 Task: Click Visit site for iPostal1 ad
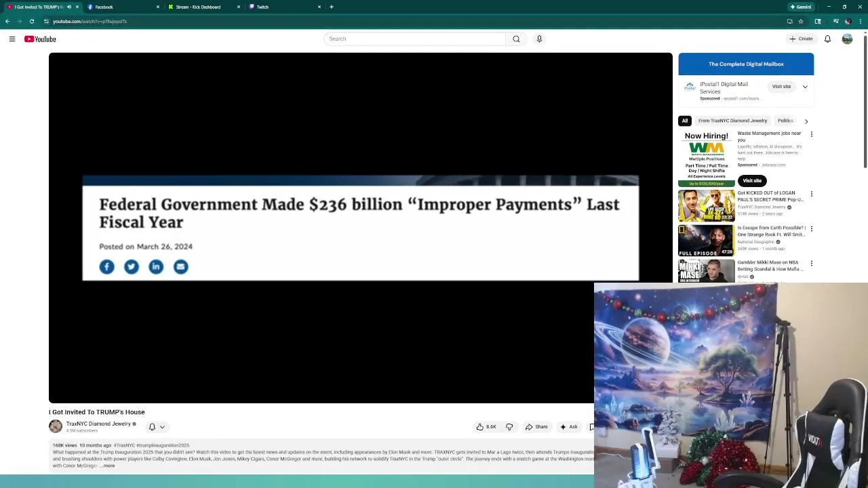[x=781, y=87]
